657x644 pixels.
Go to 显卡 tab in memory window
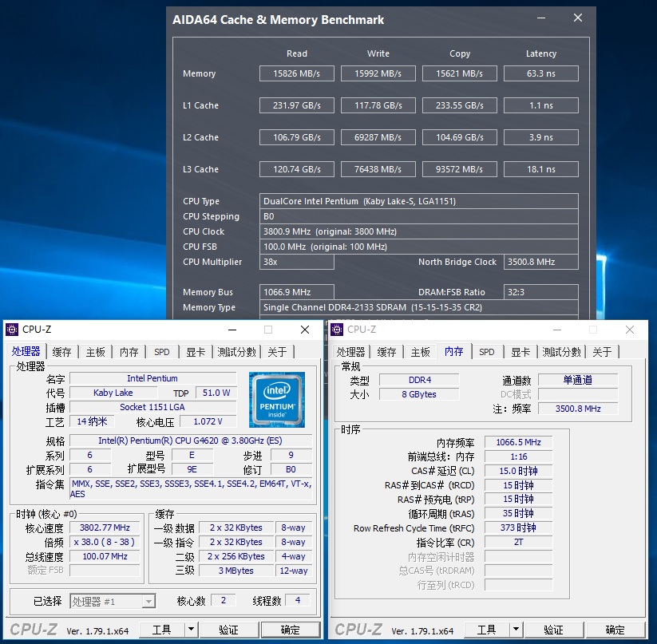520,352
